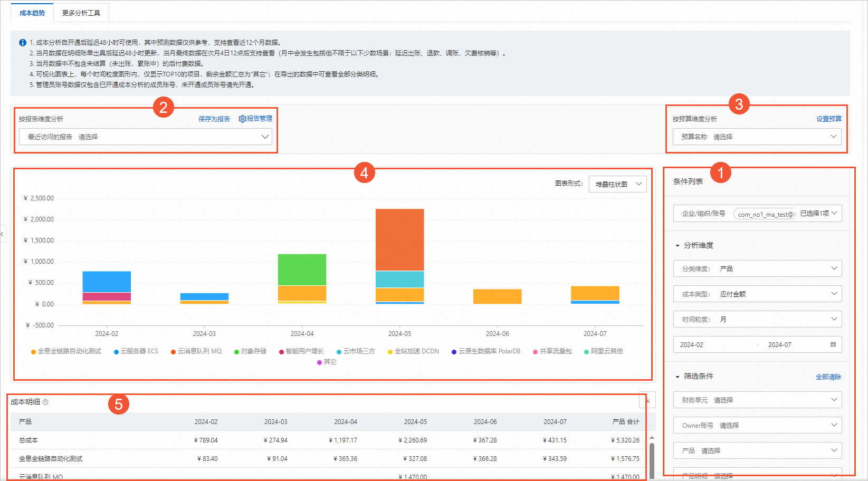Toggle 云消息队列 MQ legend item
The width and height of the screenshot is (868, 481).
[x=196, y=351]
